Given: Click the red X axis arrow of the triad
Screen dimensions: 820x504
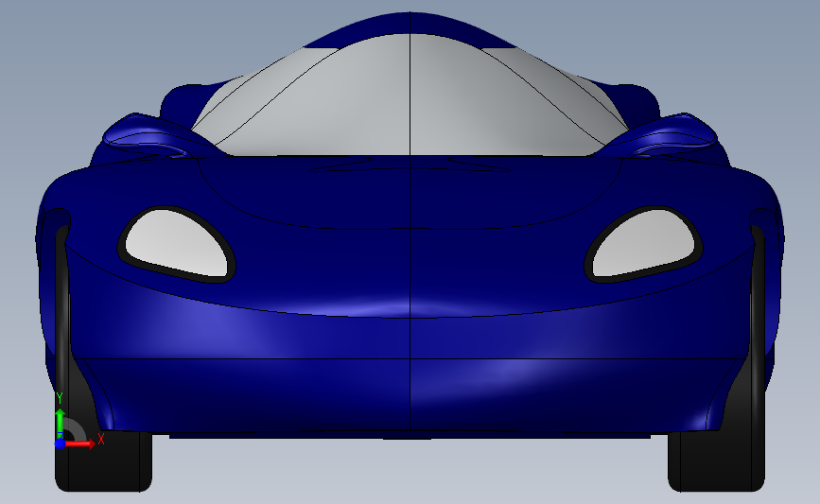Looking at the screenshot, I should tap(79, 443).
